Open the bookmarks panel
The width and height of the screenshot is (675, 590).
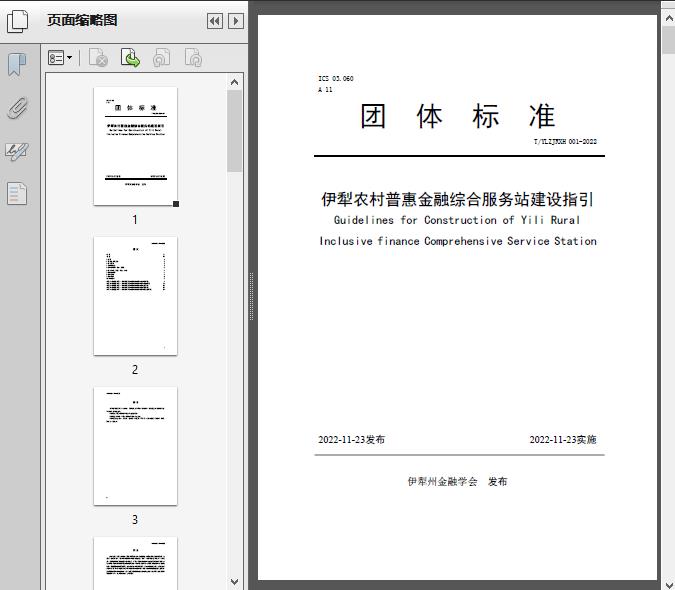[17, 65]
